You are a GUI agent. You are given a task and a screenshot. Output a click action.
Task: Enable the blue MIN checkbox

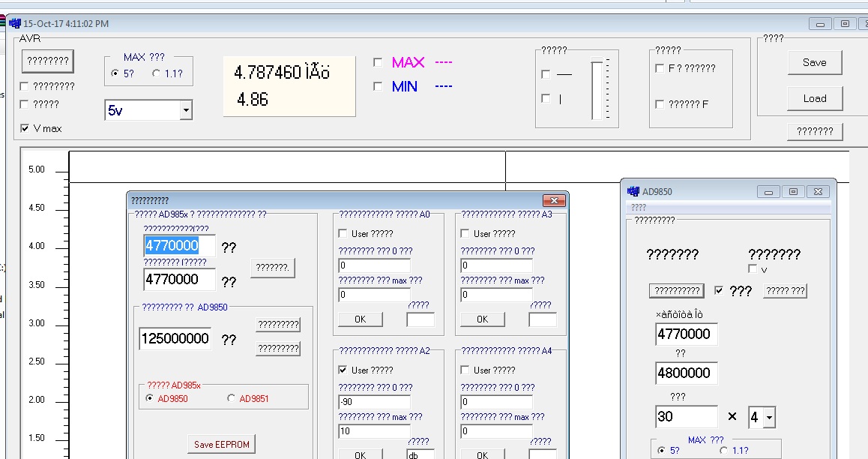pyautogui.click(x=378, y=87)
